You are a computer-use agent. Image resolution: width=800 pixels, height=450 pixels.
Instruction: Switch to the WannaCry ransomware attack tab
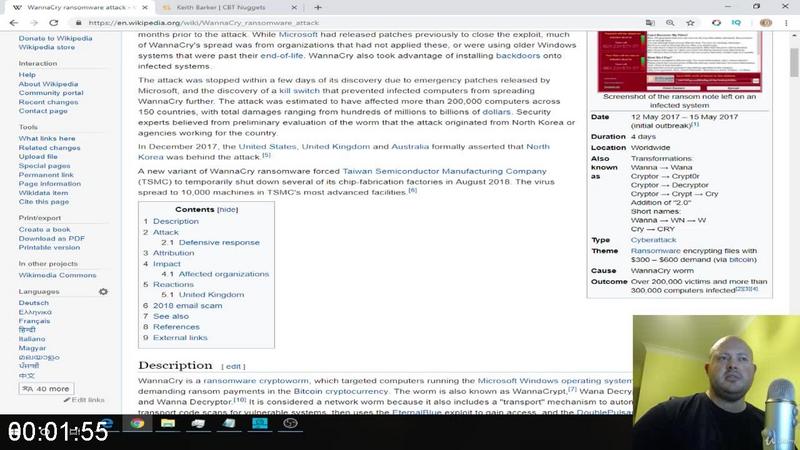[x=77, y=8]
